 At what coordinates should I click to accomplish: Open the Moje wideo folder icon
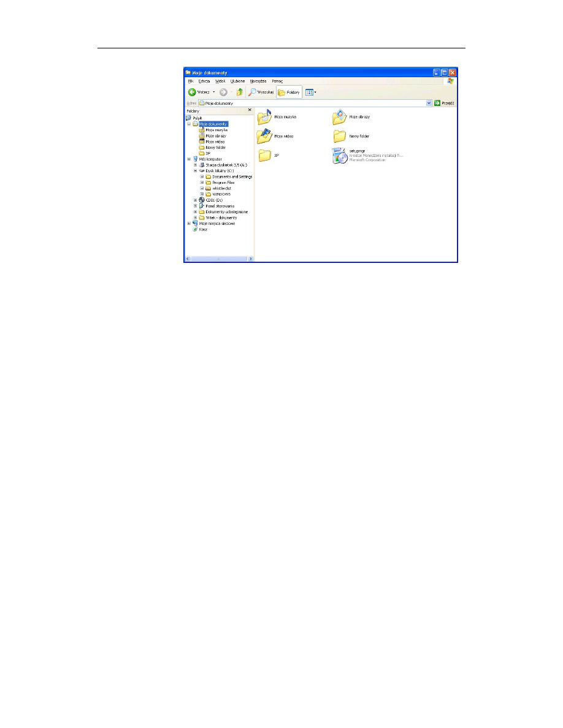click(264, 136)
